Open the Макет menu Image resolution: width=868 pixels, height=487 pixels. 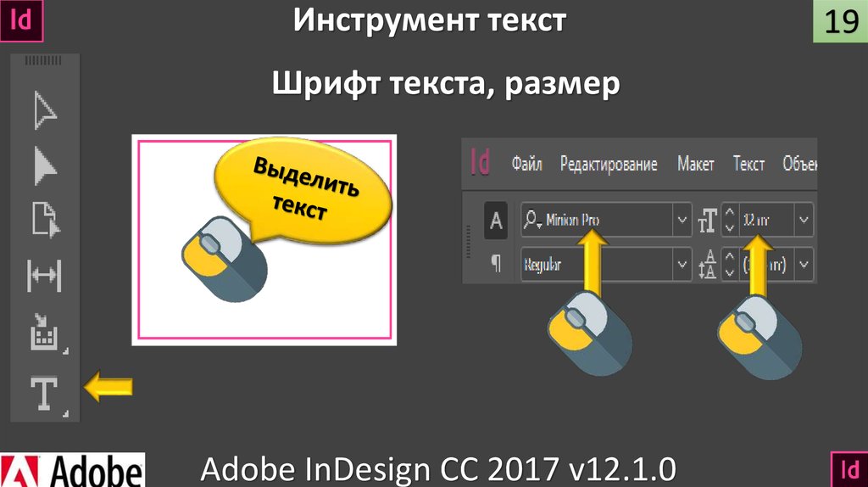point(695,164)
